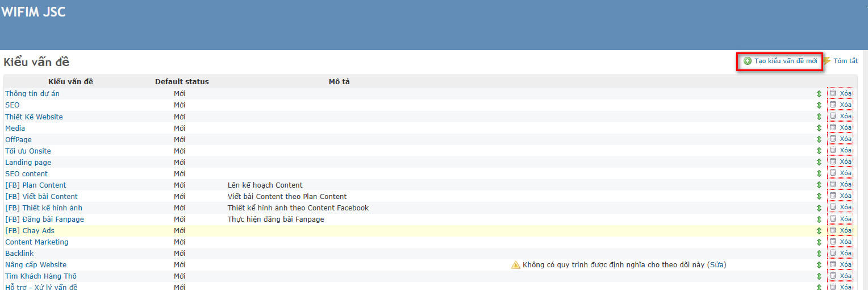Click the reorder handle on the SEO row
The image size is (868, 290).
819,105
